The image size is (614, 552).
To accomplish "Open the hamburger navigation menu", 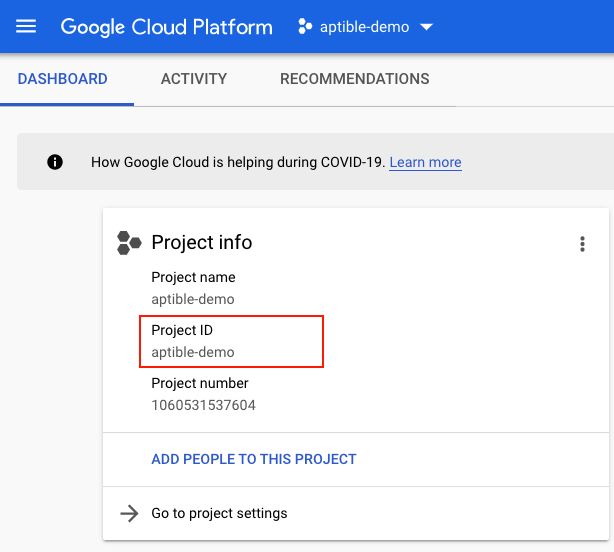I will point(26,27).
